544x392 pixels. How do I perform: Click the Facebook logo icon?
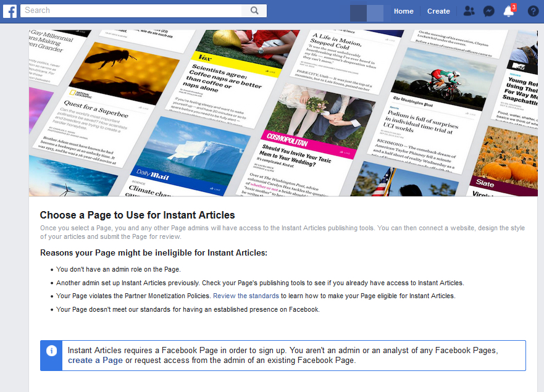point(10,11)
